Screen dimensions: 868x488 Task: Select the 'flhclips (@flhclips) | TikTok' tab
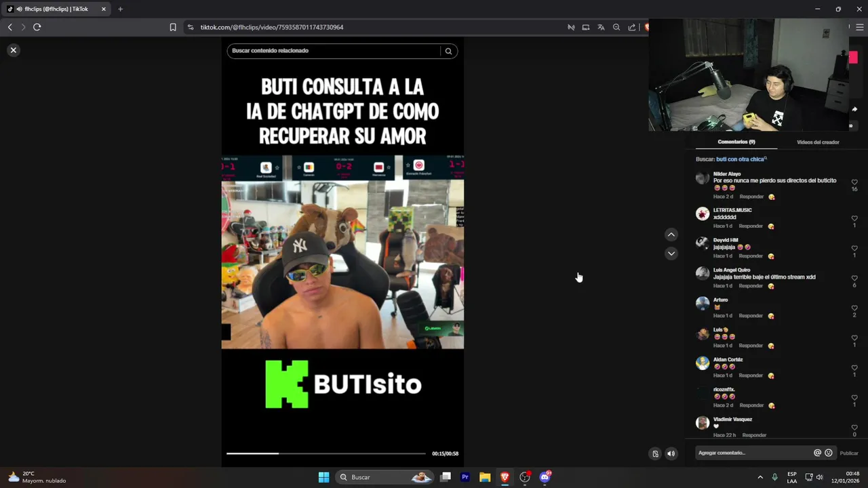pos(56,9)
